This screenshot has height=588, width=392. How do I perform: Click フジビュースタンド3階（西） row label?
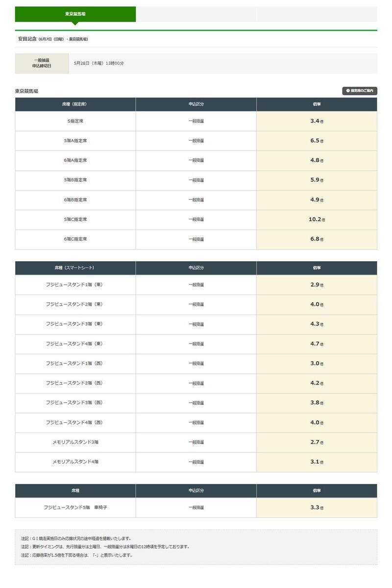(75, 403)
